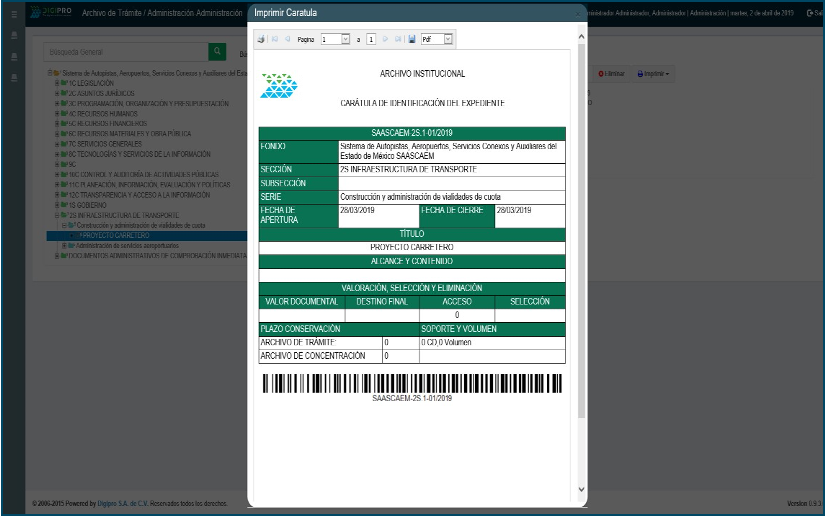Select 4C RECURSOS HUMANOS in tree
This screenshot has width=826, height=516.
click(102, 114)
